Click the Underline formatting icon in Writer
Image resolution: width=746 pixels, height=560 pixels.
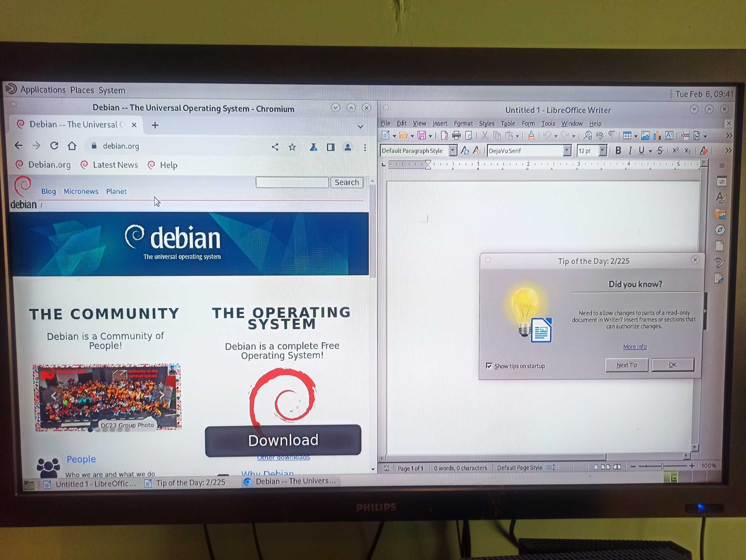coord(639,151)
